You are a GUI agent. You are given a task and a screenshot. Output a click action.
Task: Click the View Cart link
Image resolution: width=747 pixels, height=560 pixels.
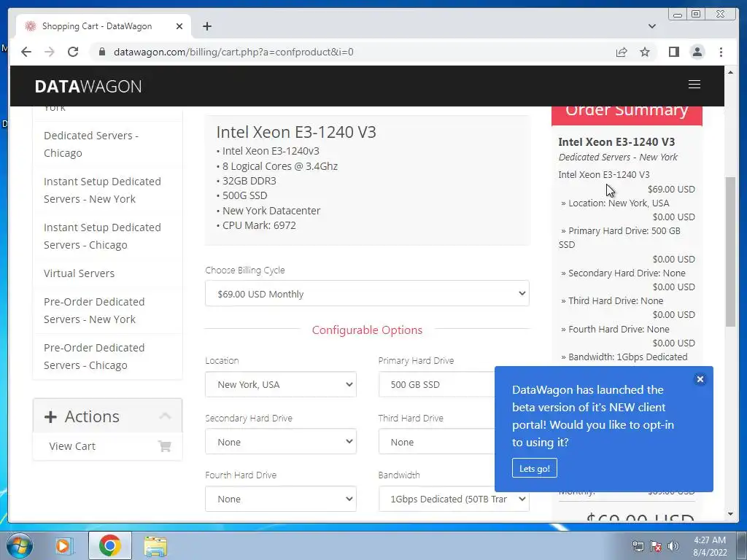[x=72, y=446]
